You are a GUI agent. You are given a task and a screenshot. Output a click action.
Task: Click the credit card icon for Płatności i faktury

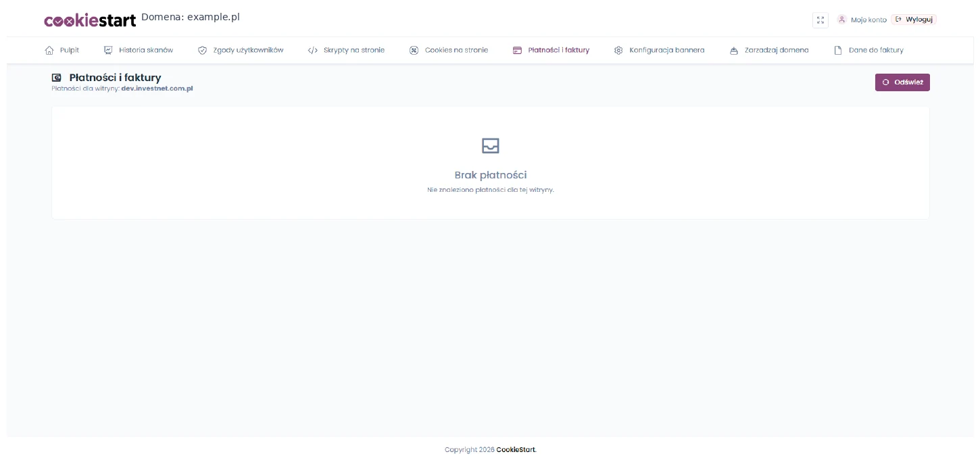517,50
